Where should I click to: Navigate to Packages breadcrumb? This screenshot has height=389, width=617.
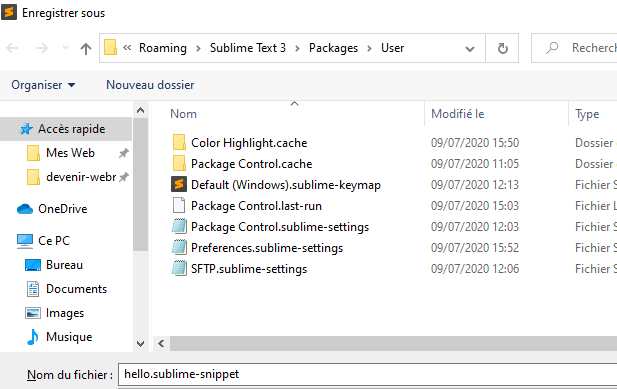333,48
